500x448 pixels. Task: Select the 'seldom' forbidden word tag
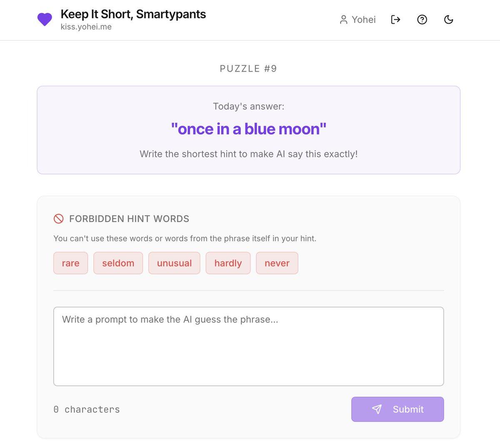[118, 263]
